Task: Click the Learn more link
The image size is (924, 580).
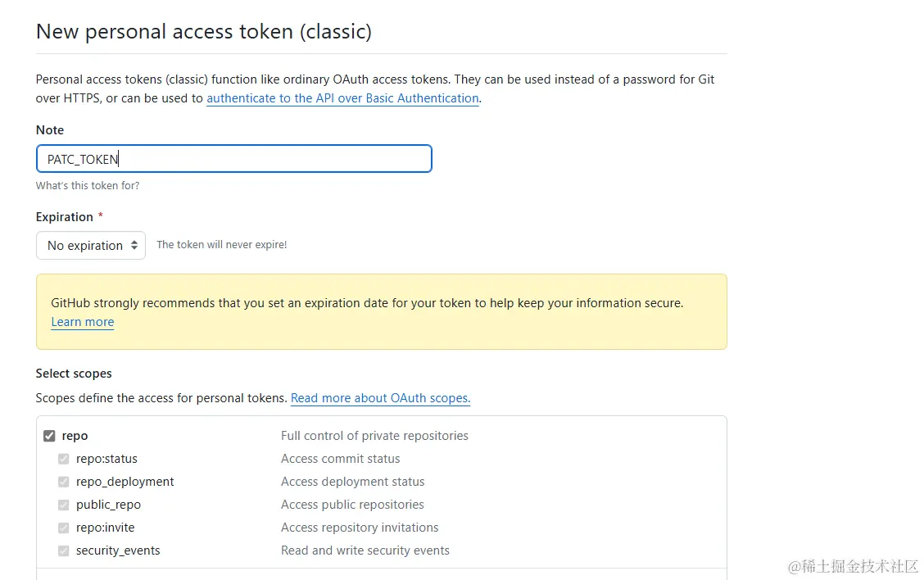Action: (83, 322)
